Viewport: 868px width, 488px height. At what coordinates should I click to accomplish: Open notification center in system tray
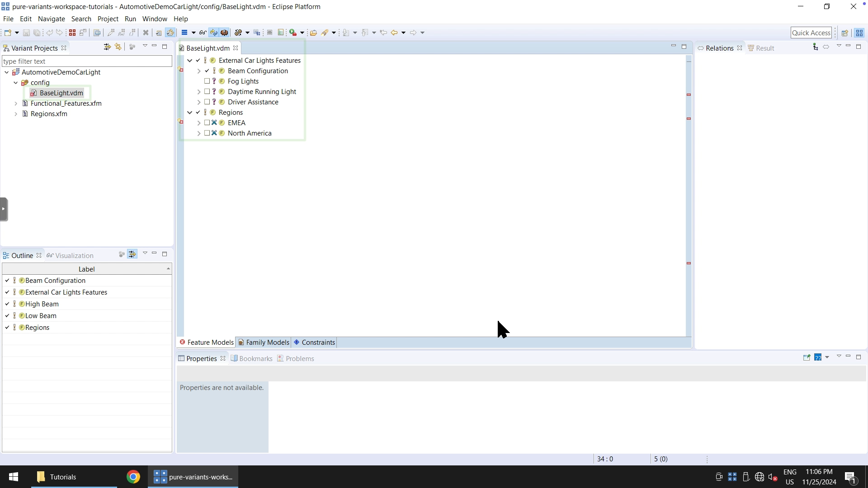point(850,477)
